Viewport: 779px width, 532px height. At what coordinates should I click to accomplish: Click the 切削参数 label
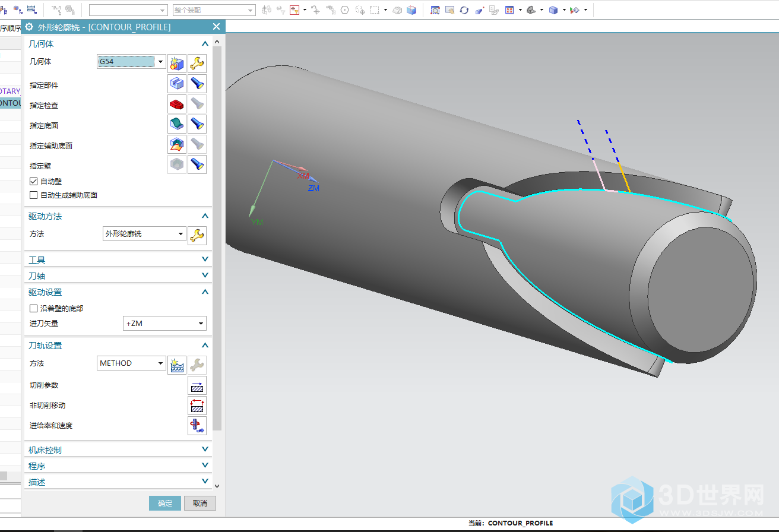click(44, 385)
